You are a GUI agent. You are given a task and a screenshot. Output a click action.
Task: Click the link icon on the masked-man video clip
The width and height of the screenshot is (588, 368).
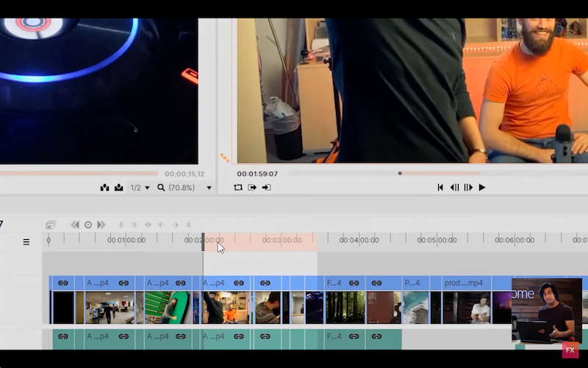coord(265,283)
